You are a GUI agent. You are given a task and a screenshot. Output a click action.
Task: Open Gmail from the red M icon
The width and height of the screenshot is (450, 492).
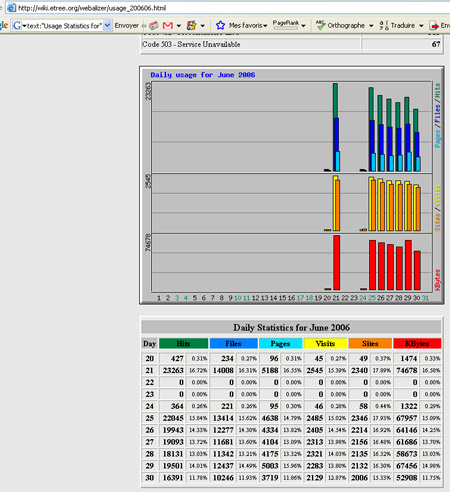[168, 25]
